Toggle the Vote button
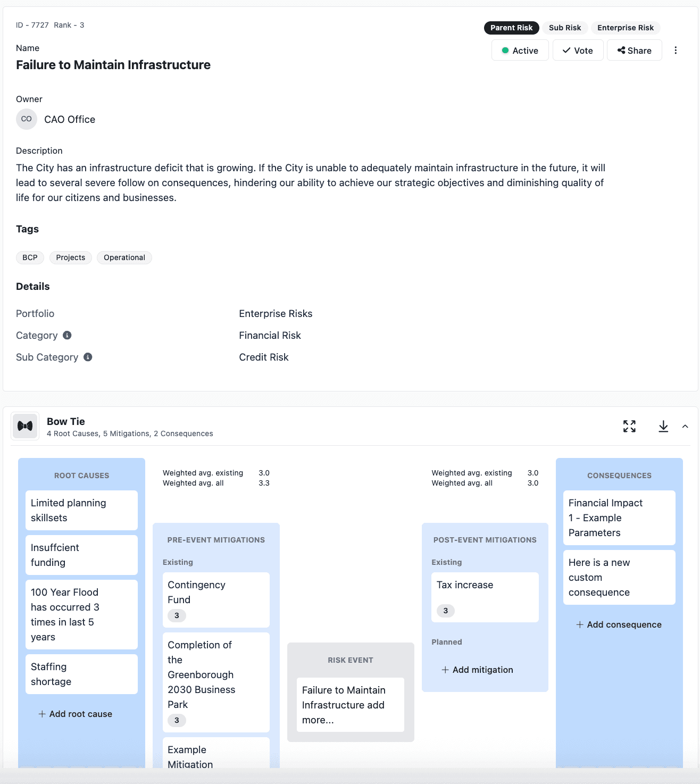Image resolution: width=700 pixels, height=784 pixels. click(578, 50)
